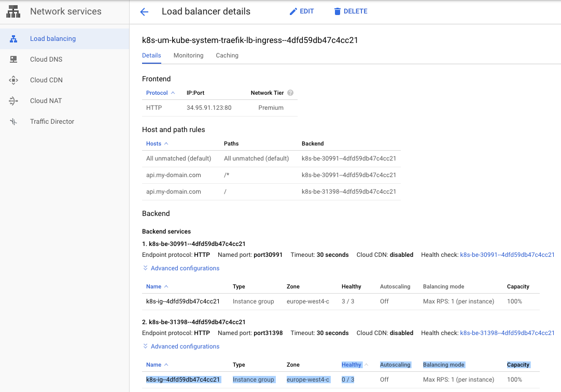This screenshot has width=561, height=392.
Task: Open health check k8s-be-31398 link
Action: click(x=507, y=333)
